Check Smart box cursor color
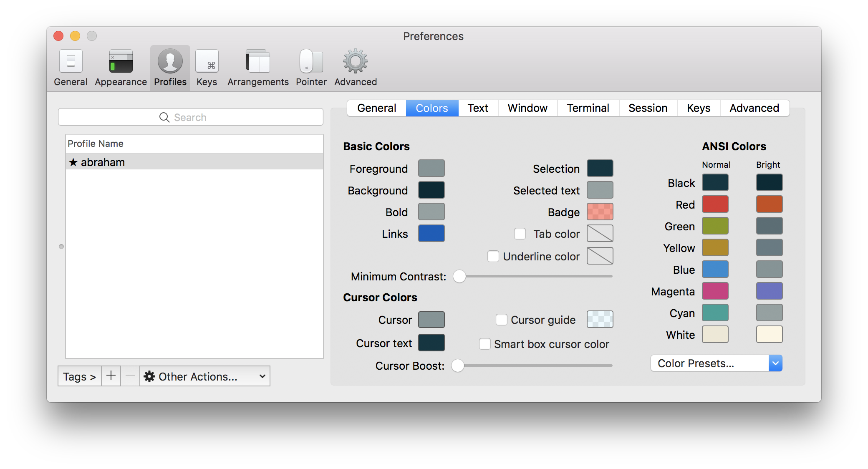 pos(485,344)
